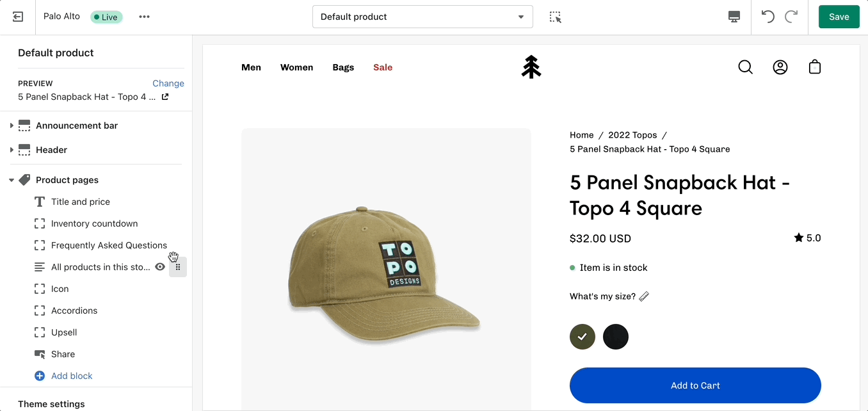868x411 pixels.
Task: Expand the Header section
Action: tap(12, 150)
